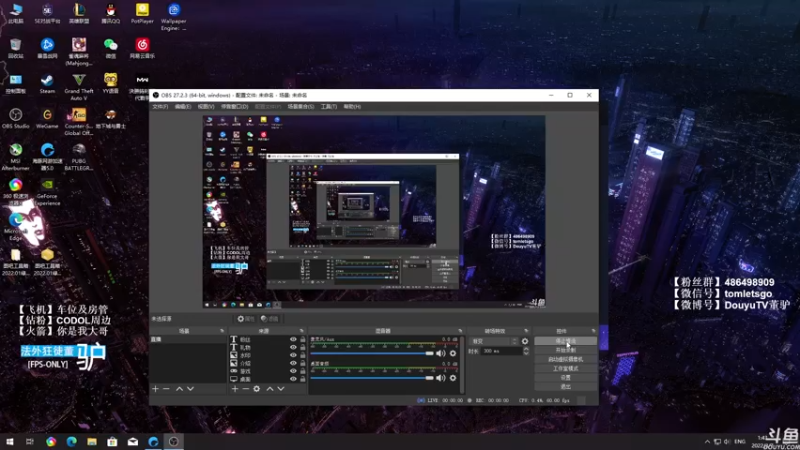
Task: Toggle the lock on the 水印 source
Action: [303, 355]
